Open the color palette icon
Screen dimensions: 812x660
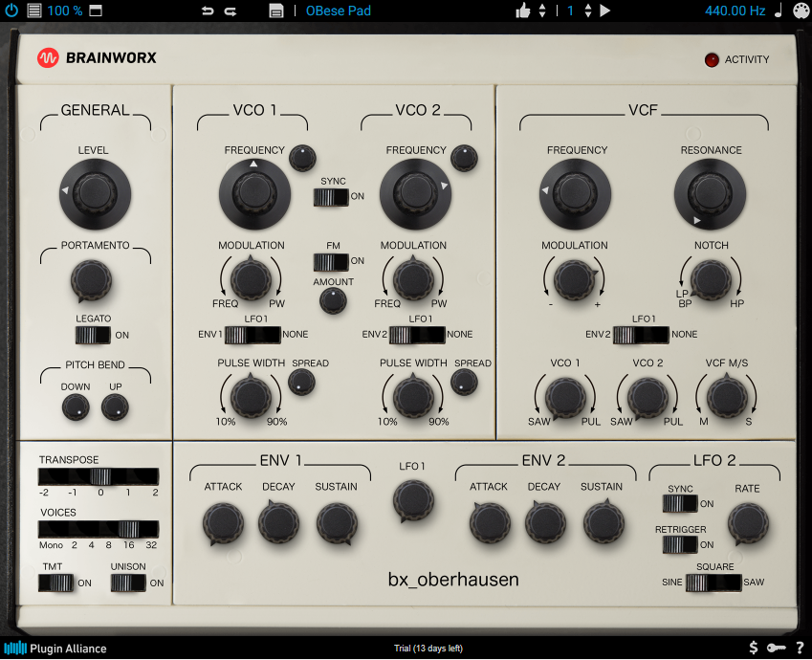tap(801, 11)
